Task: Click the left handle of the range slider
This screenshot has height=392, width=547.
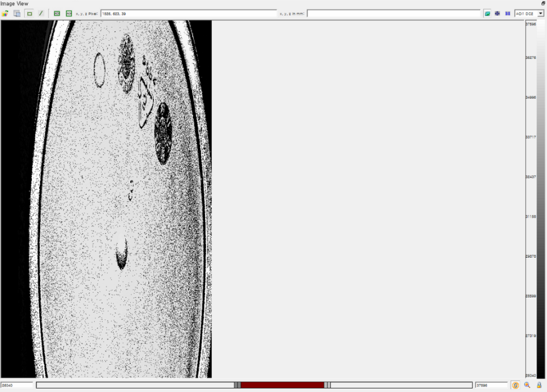Action: (237, 385)
